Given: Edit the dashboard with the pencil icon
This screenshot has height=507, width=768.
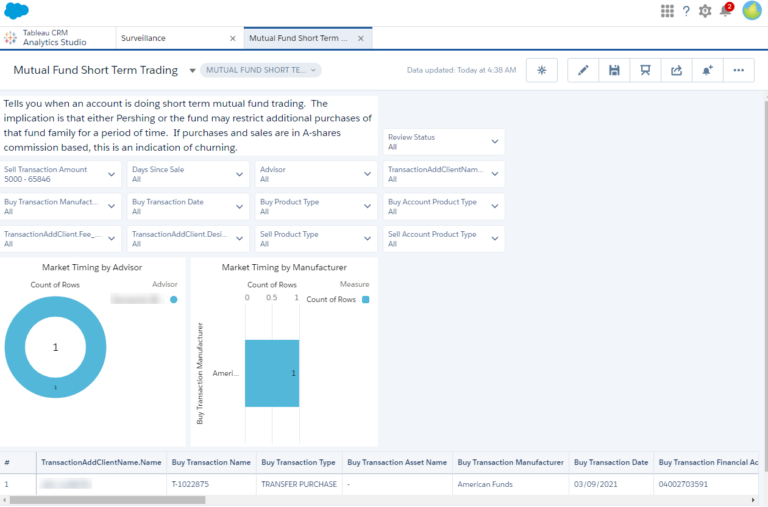Looking at the screenshot, I should 583,71.
